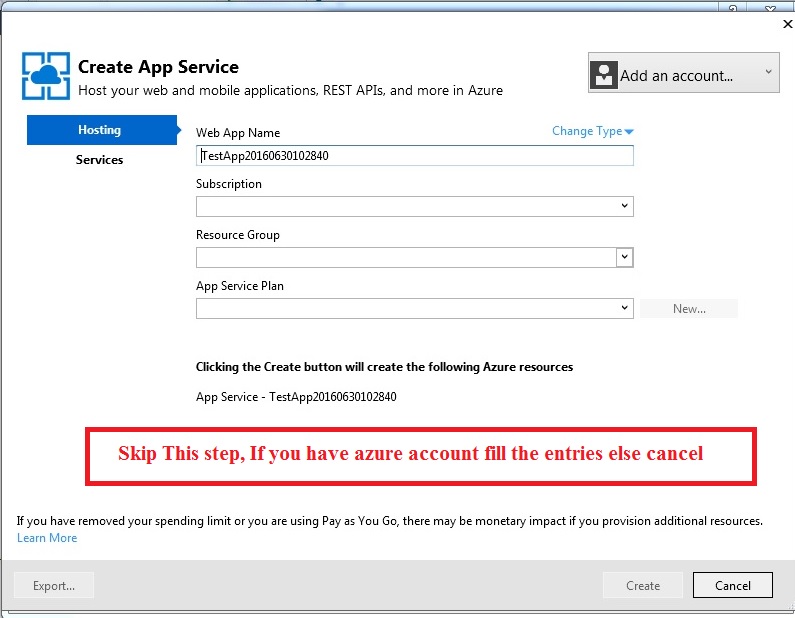Screen dimensions: 795x618
Task: Click the Azure App Service cloud icon
Action: click(x=46, y=76)
